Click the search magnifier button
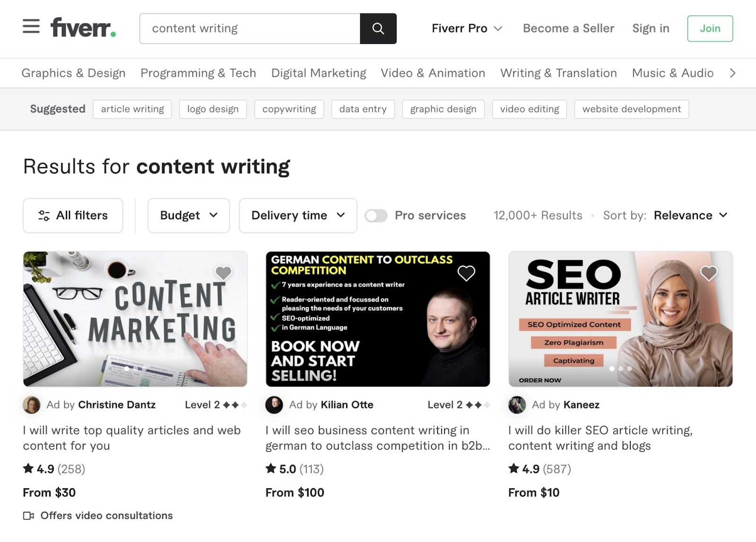756x542 pixels. pos(378,29)
